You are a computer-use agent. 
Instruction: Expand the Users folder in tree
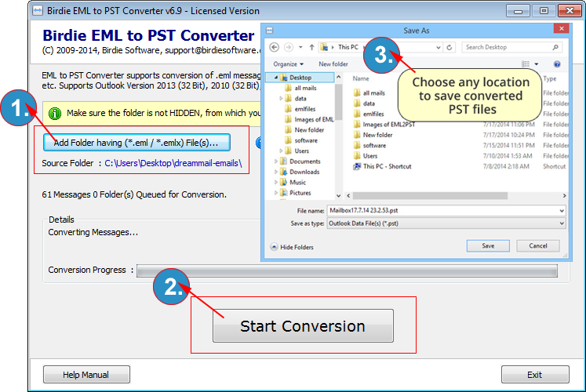pyautogui.click(x=281, y=151)
